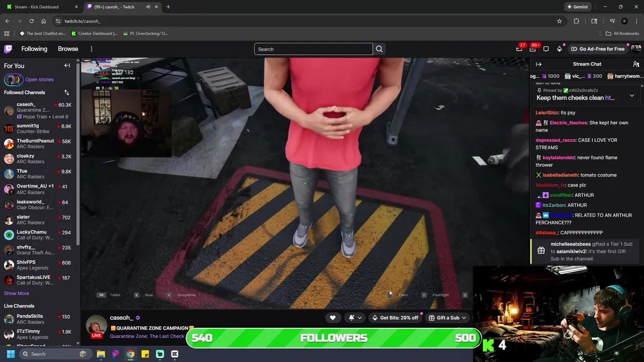This screenshot has width=644, height=362.
Task: Submit search with the magnifier button
Action: coord(379,49)
